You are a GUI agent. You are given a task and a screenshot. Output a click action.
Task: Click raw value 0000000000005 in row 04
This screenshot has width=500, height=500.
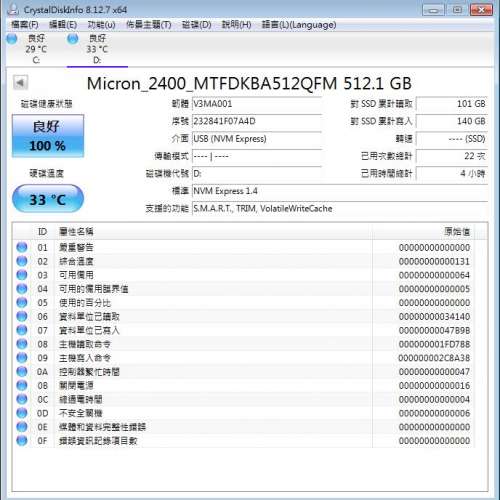pyautogui.click(x=434, y=289)
